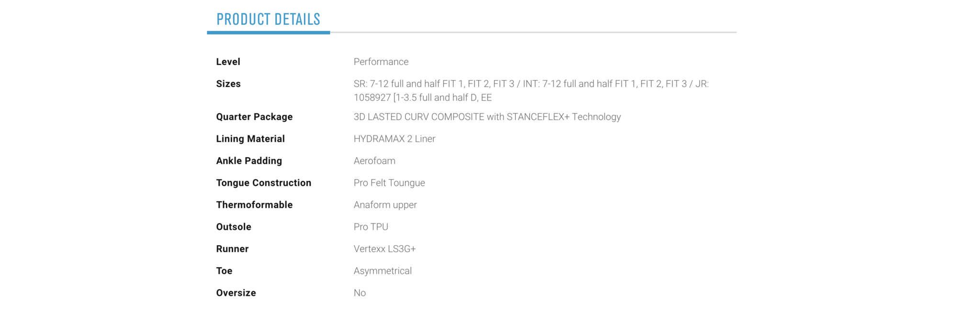980x326 pixels.
Task: Select the 3D Lasted Curv Composite text
Action: coord(487,117)
